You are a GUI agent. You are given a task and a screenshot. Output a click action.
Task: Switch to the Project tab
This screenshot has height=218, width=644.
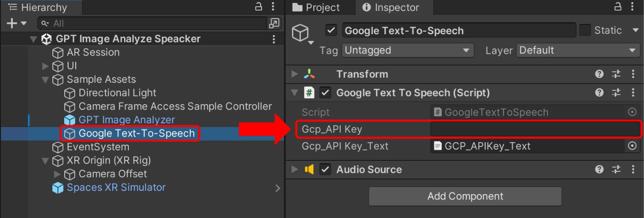tap(316, 7)
